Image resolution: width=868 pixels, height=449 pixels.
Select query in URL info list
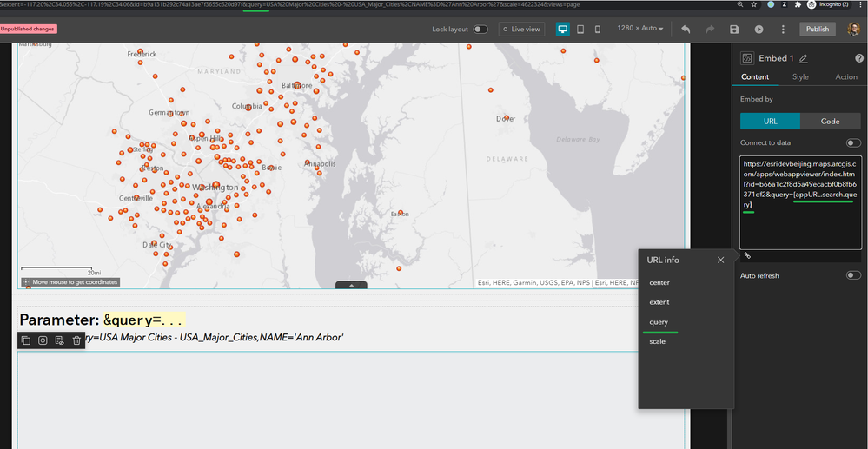coord(659,322)
